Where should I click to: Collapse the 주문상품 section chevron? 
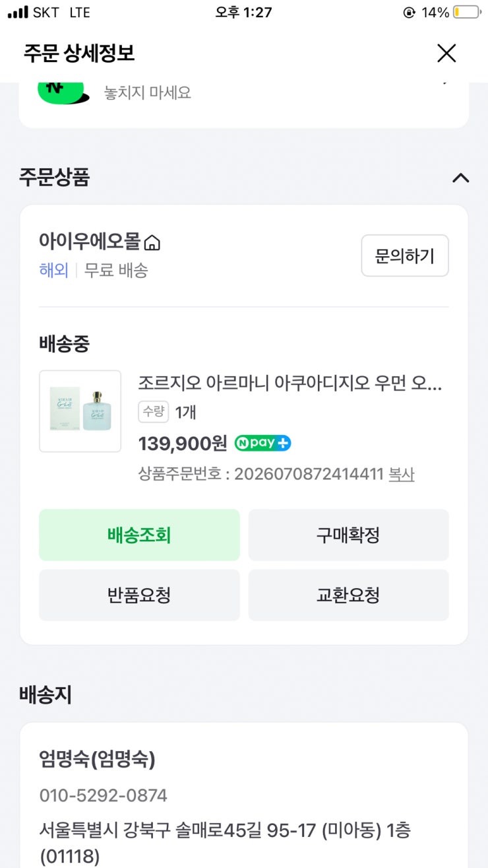pos(460,178)
